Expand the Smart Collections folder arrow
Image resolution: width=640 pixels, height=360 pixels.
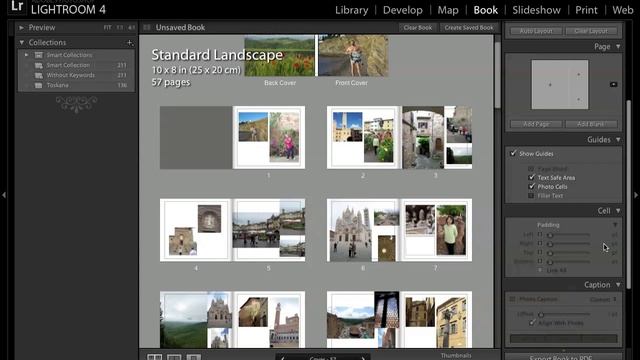[26, 55]
